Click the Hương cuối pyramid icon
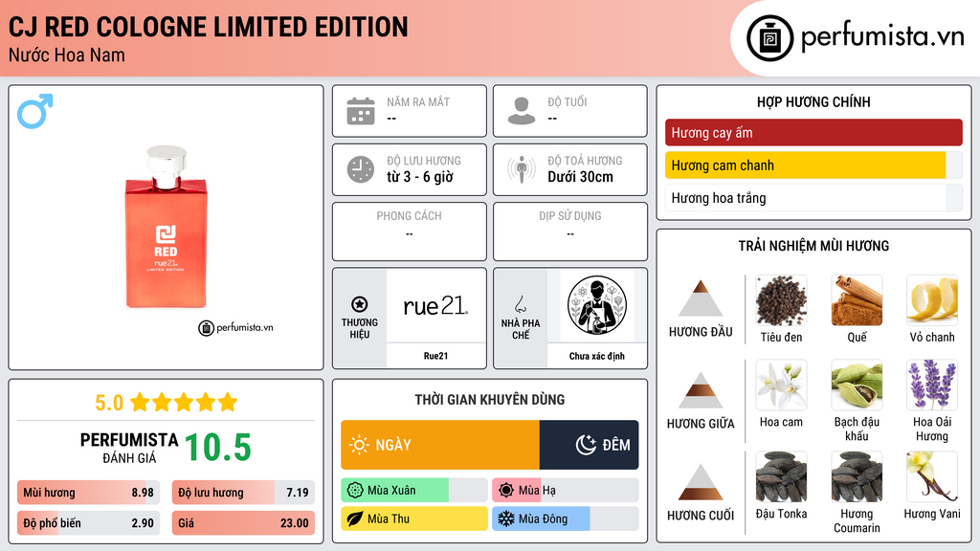The width and height of the screenshot is (980, 551). point(701,482)
